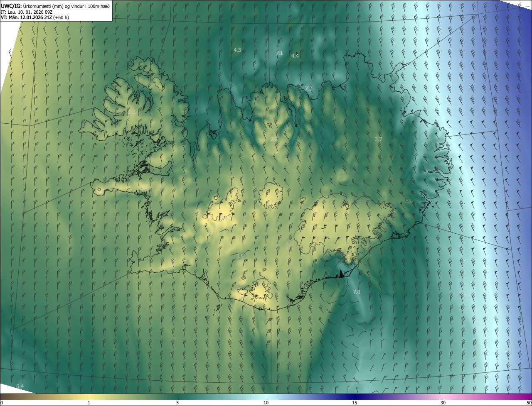
Task: Click the colorbar tick label 10
Action: [266, 403]
